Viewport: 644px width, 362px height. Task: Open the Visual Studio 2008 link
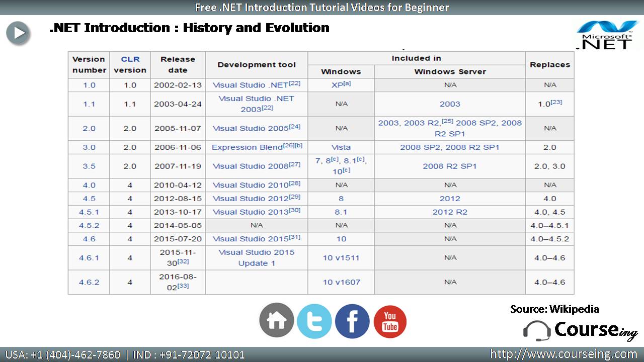pos(251,166)
